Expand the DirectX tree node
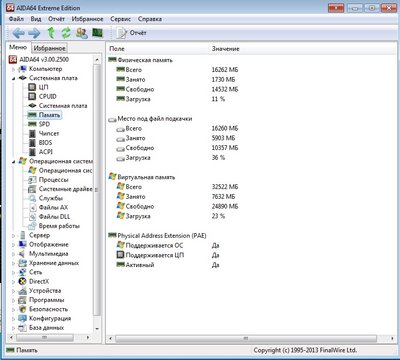 click(14, 282)
